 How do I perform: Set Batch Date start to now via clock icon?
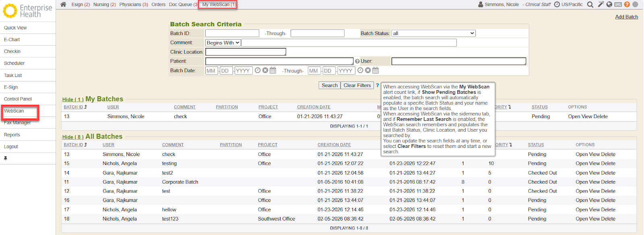click(258, 71)
